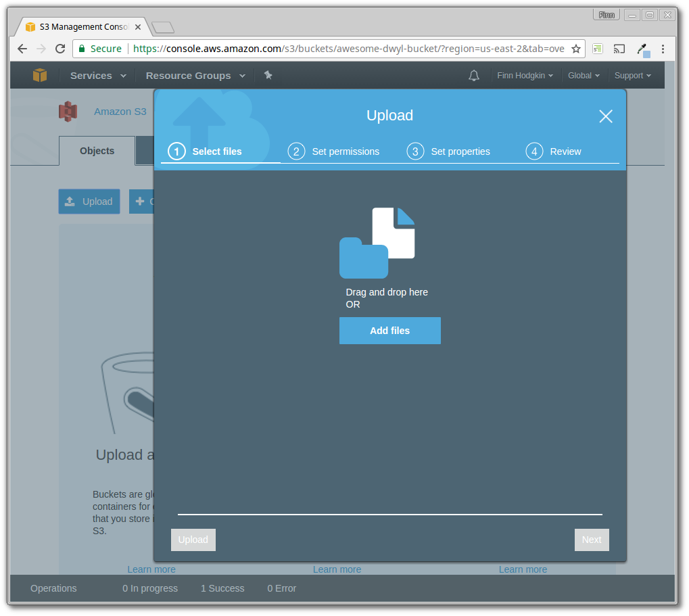Click the browser back arrow
Viewport: 689px width, 616px height.
tap(22, 49)
